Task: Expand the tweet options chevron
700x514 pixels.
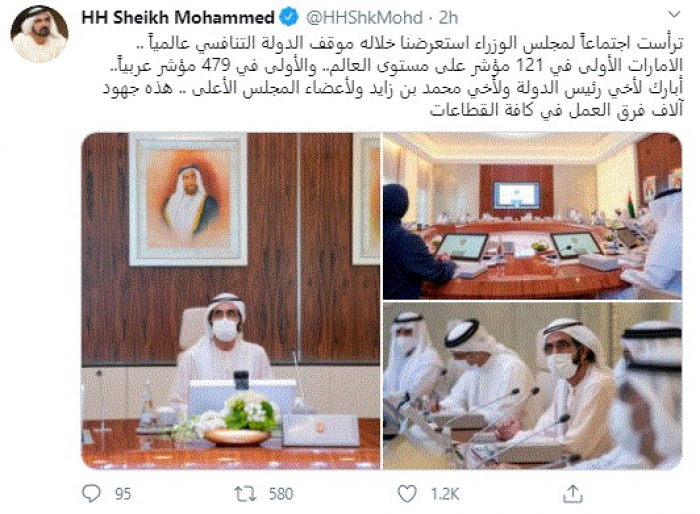Action: [674, 15]
